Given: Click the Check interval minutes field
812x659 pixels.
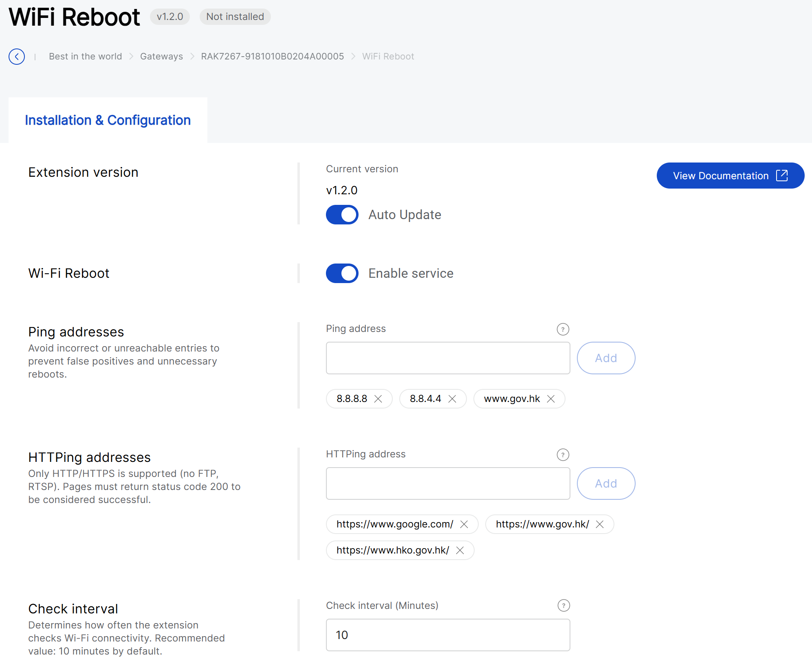Looking at the screenshot, I should point(448,635).
